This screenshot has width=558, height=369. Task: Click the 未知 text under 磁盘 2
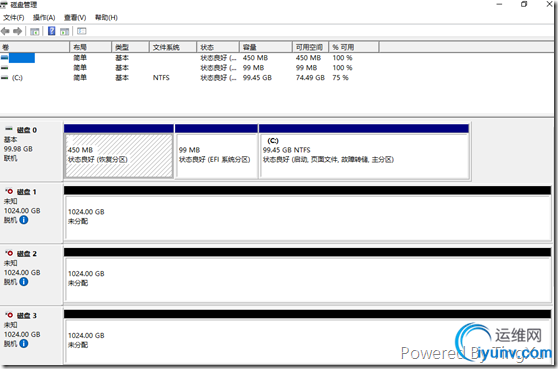click(11, 263)
